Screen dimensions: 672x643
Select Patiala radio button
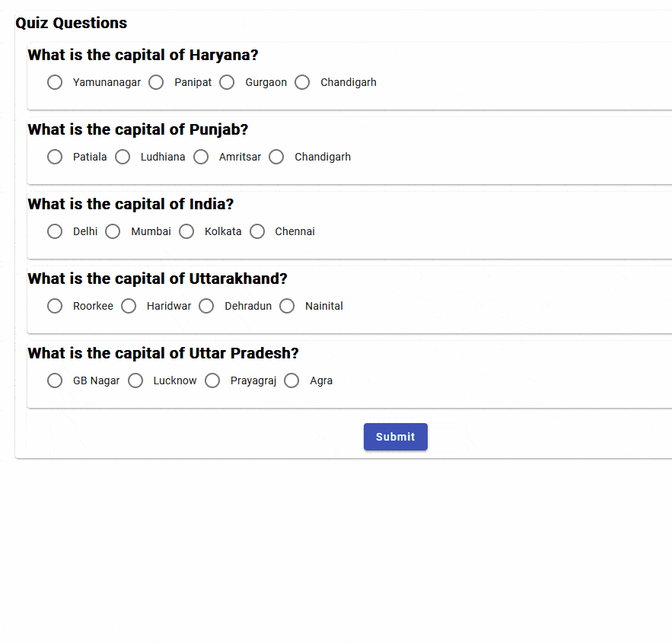55,157
